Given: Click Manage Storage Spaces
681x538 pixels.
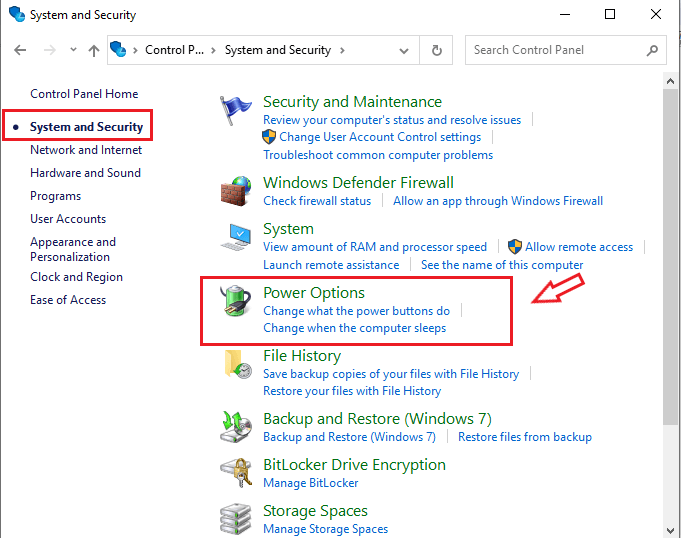Looking at the screenshot, I should 325,529.
